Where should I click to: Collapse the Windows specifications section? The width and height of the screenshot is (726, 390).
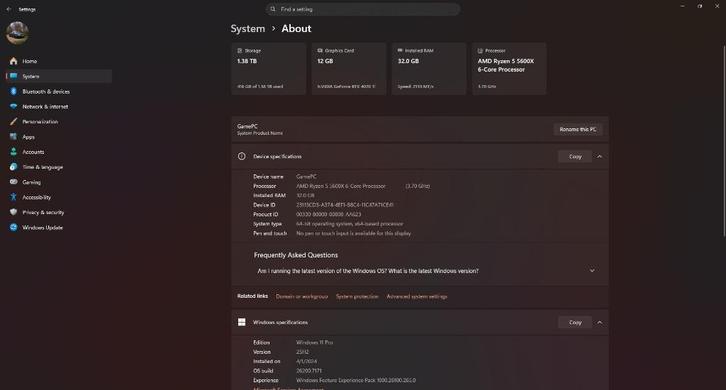(x=600, y=322)
